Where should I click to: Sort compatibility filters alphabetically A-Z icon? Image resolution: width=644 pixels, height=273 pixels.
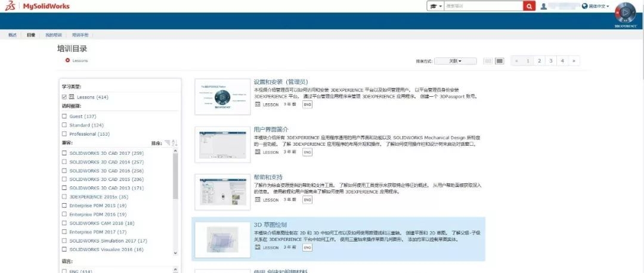click(x=175, y=143)
